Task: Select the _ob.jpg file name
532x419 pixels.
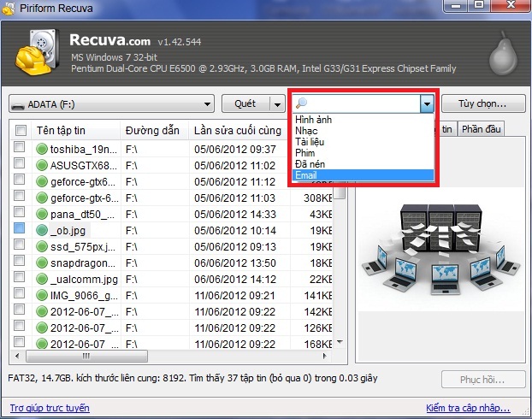Action: click(x=68, y=230)
